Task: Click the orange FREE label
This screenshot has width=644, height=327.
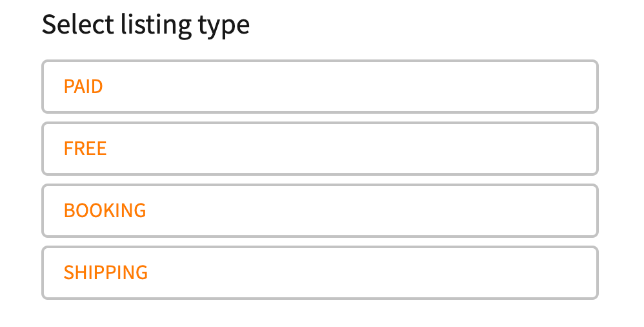Action: click(85, 149)
